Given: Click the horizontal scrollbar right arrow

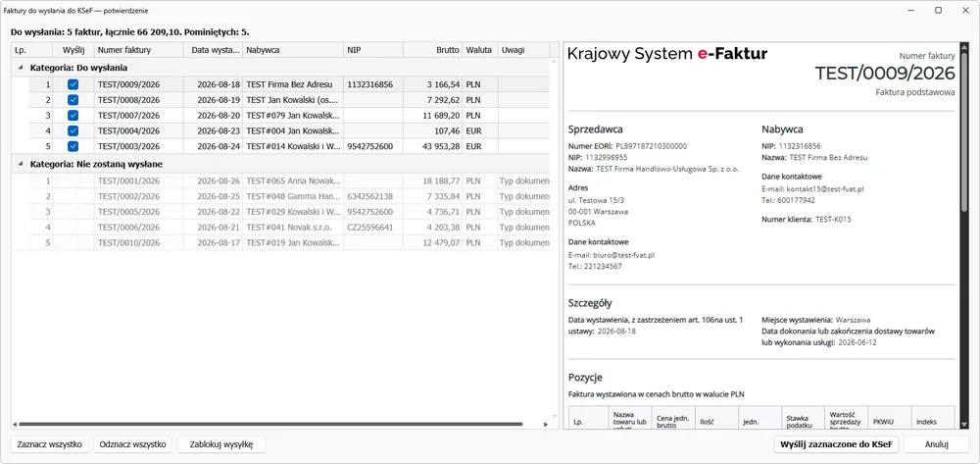Looking at the screenshot, I should click(x=546, y=424).
